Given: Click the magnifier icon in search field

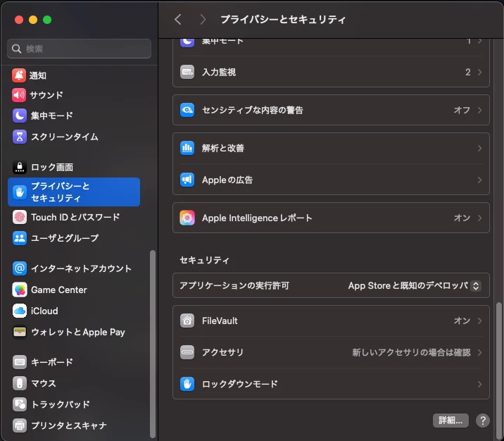Looking at the screenshot, I should click(16, 49).
